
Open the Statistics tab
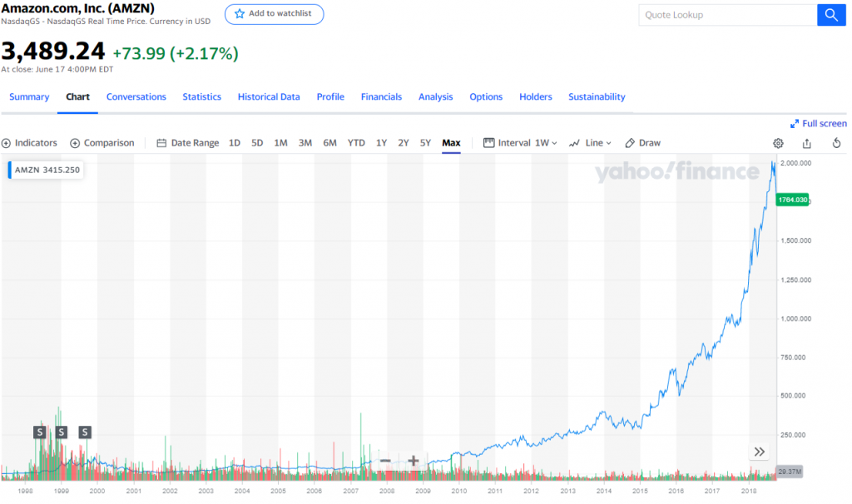click(201, 96)
